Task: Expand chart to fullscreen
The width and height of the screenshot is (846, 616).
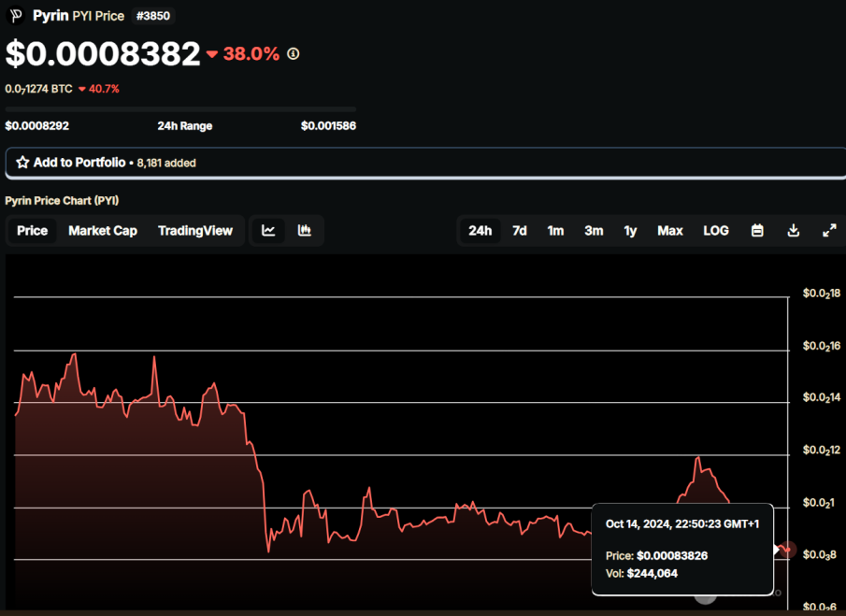Action: pos(829,231)
